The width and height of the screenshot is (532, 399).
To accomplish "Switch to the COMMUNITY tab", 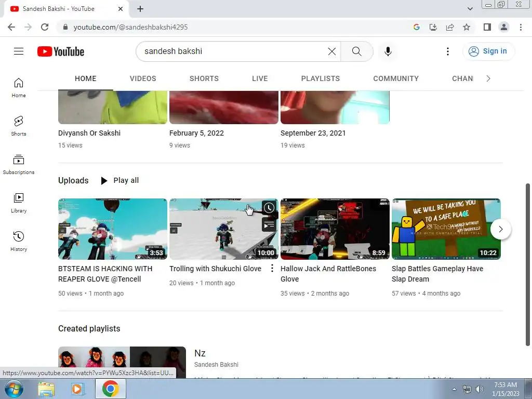I will coord(396,79).
